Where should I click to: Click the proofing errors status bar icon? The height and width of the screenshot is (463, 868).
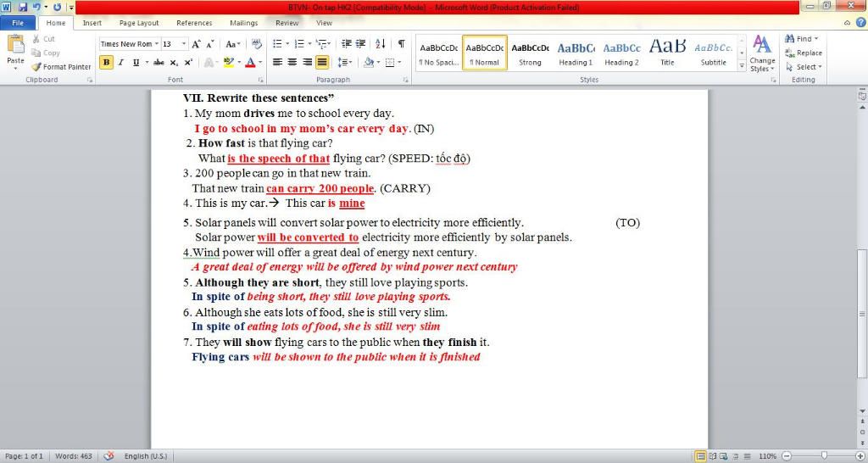click(109, 456)
